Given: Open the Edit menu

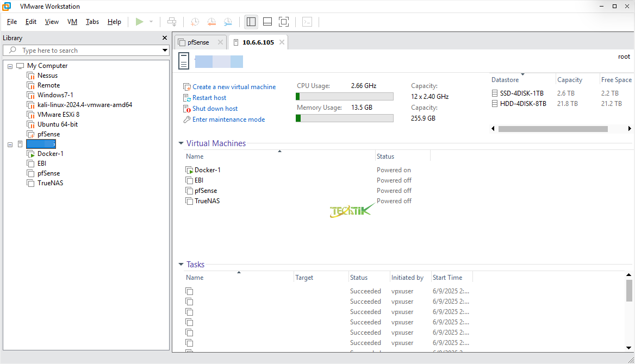Looking at the screenshot, I should (x=31, y=22).
